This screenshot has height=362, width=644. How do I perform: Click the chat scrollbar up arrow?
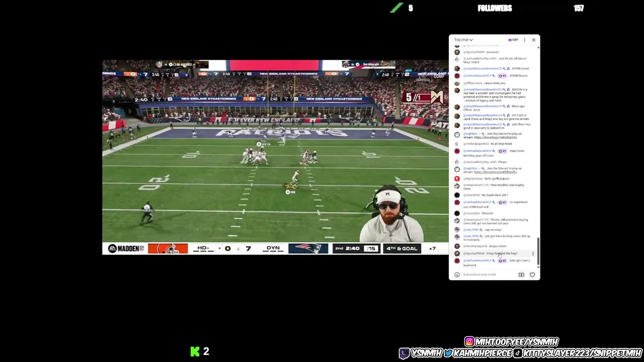click(538, 47)
